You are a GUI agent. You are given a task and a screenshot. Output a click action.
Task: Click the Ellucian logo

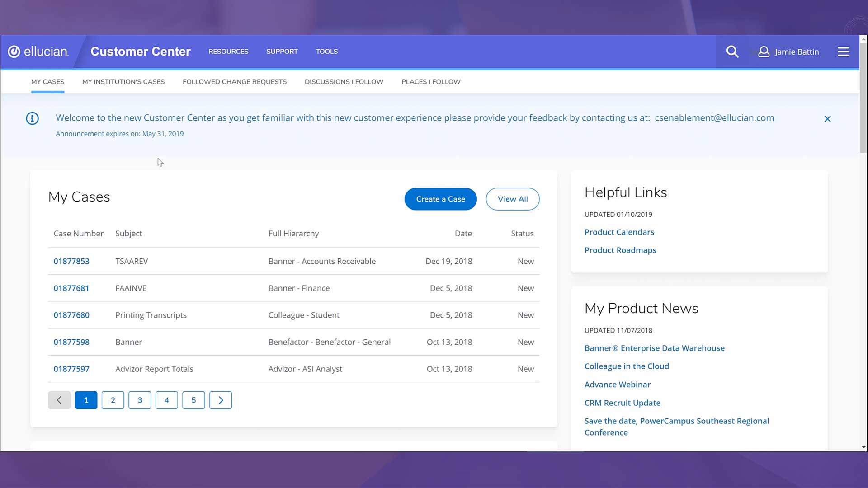point(38,52)
